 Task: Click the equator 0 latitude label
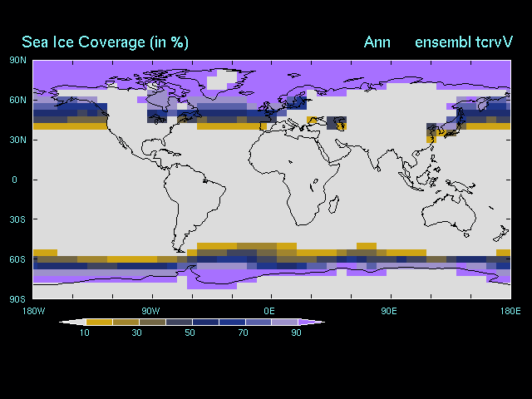14,180
